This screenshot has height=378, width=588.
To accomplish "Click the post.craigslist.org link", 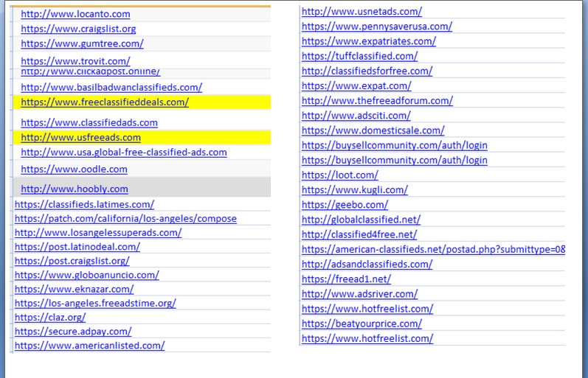I will [x=72, y=261].
